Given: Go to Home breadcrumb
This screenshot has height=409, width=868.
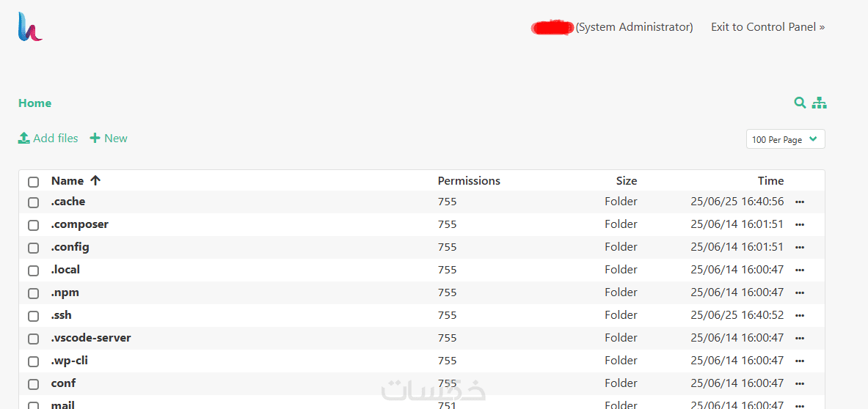Looking at the screenshot, I should (x=34, y=103).
